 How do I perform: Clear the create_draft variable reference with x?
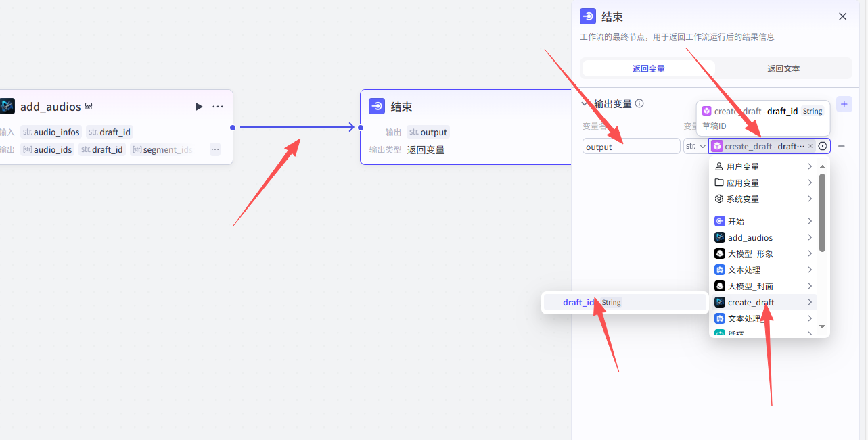[x=810, y=146]
